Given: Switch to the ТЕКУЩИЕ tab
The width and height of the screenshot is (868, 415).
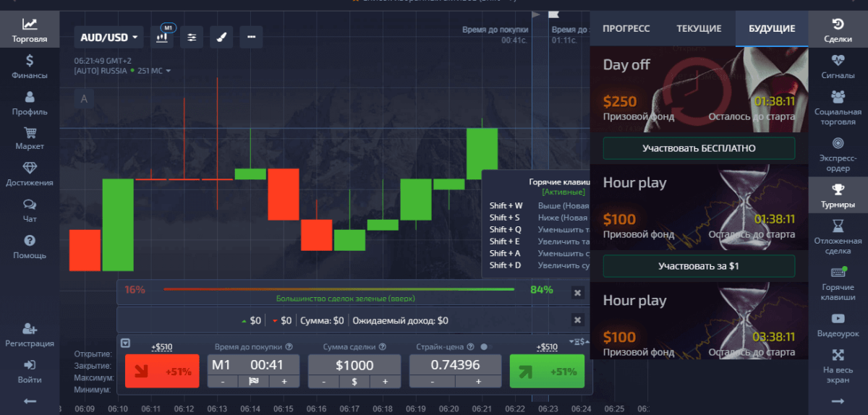Looking at the screenshot, I should [699, 29].
